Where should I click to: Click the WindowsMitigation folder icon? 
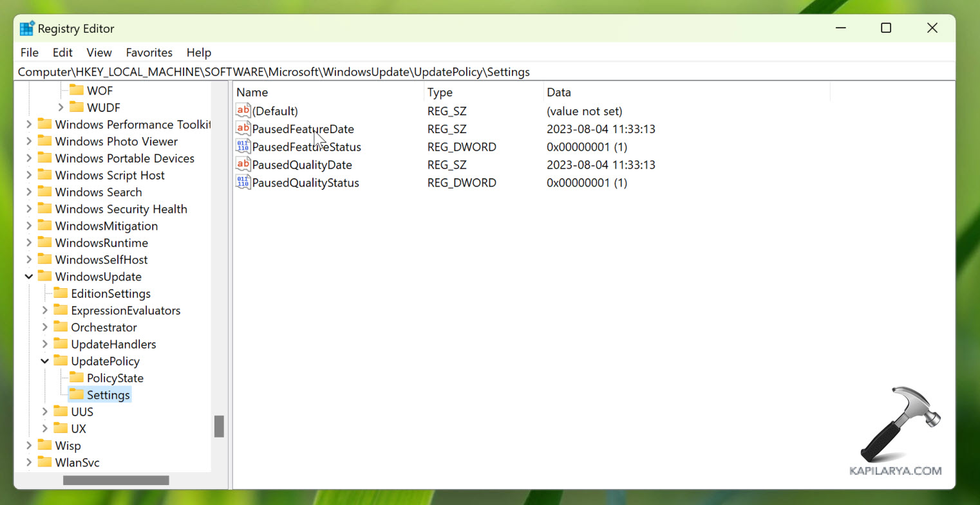click(x=45, y=225)
